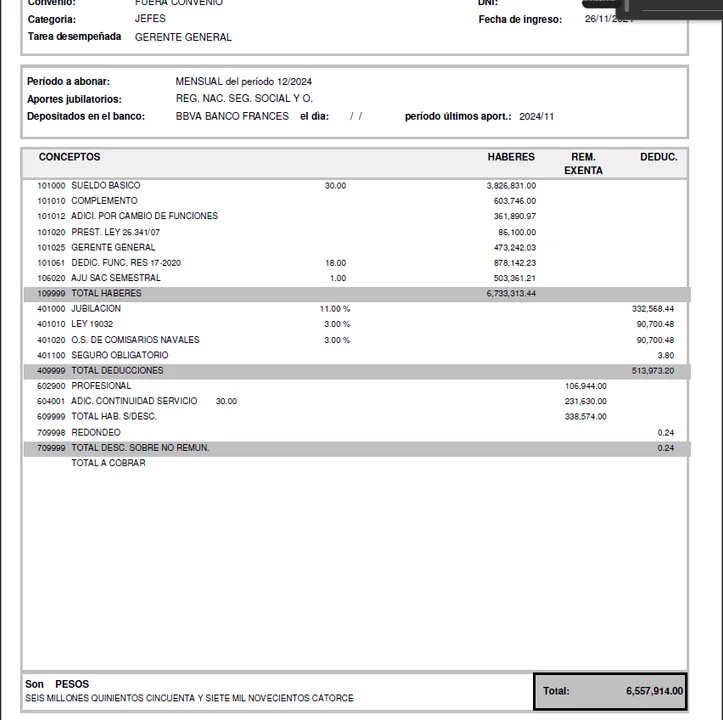The width and height of the screenshot is (723, 720).
Task: Click the HABERES column header
Action: pos(511,157)
